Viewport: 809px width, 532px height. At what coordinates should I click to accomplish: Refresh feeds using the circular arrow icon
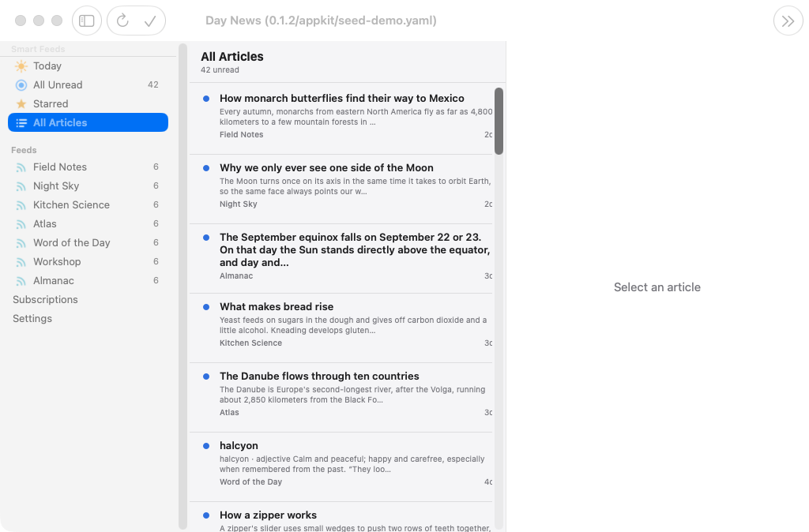[122, 21]
